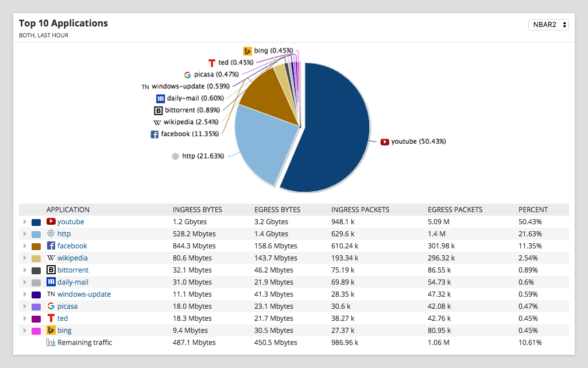The height and width of the screenshot is (368, 588).
Task: Expand the http application row
Action: coord(24,233)
